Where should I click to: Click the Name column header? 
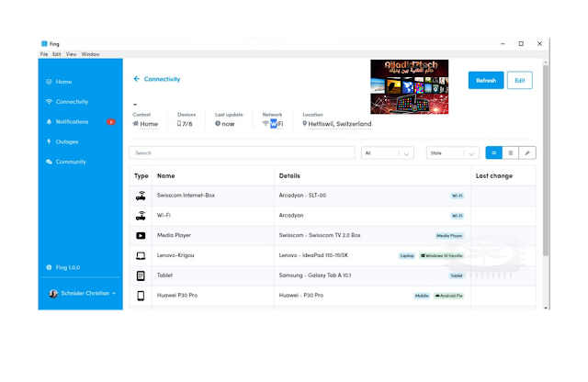point(165,175)
